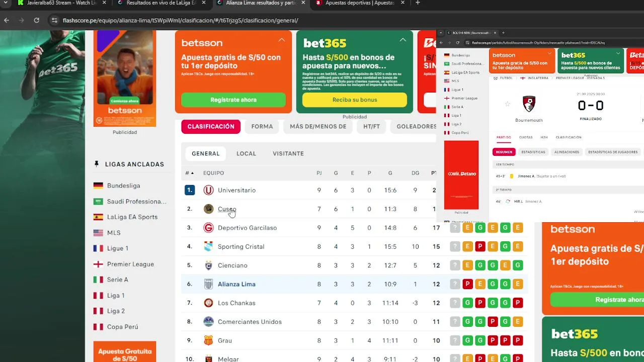Toggle favorite star for Bournemouth in small window
The width and height of the screenshot is (644, 362).
pyautogui.click(x=507, y=104)
